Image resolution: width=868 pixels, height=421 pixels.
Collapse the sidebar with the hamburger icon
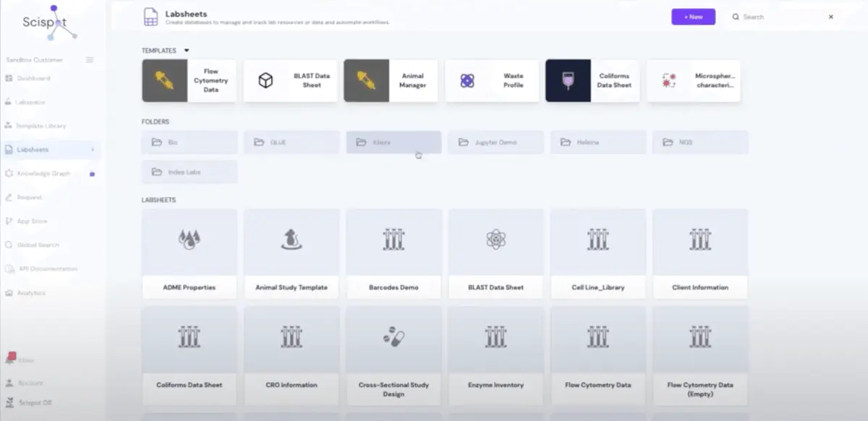tap(90, 60)
